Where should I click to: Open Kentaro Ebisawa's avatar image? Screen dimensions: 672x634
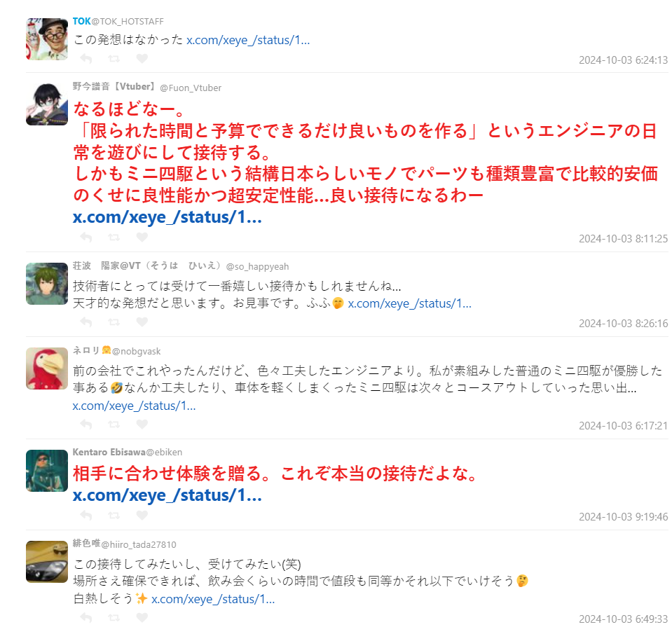(x=47, y=471)
